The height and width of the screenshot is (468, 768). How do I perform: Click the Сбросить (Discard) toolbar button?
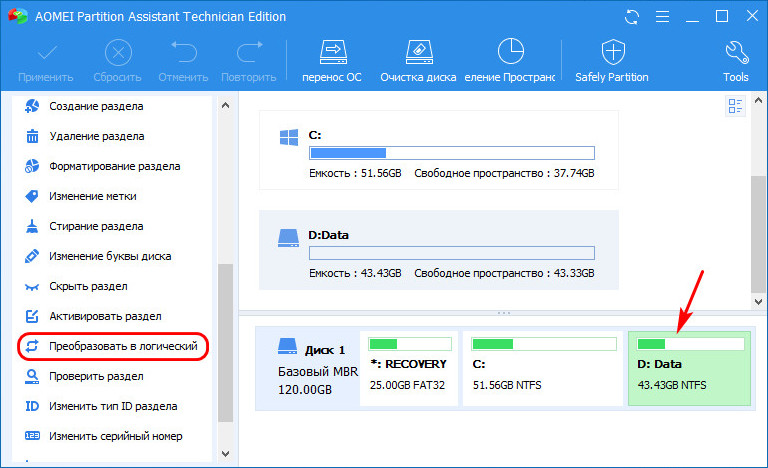tap(118, 62)
